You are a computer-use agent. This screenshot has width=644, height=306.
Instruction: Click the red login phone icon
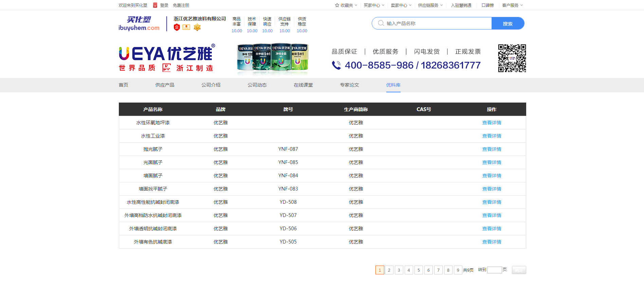(155, 5)
